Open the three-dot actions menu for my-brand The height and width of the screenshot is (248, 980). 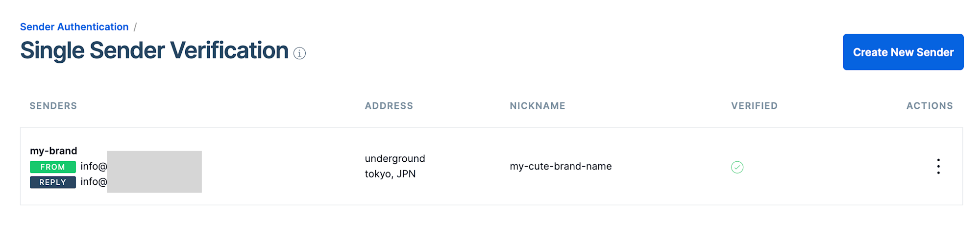(938, 167)
